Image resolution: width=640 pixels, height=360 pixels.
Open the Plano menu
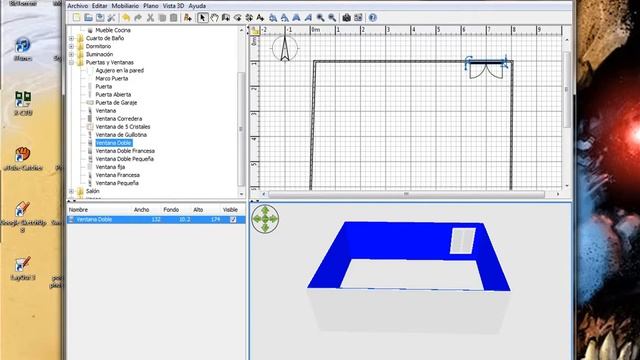click(151, 6)
